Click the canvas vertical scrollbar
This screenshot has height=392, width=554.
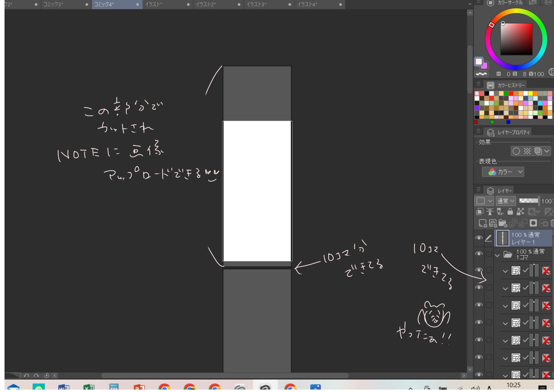470,69
